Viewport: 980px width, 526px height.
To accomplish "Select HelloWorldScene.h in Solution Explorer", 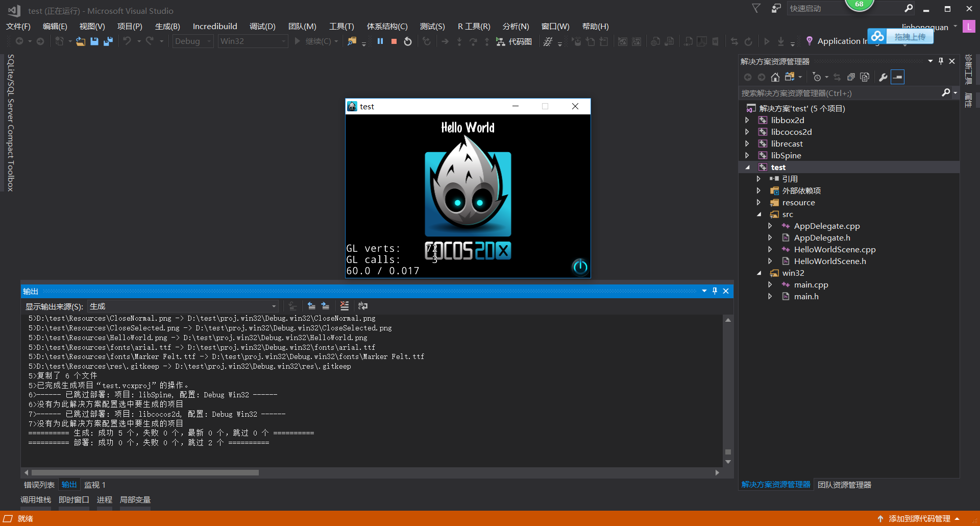I will pos(830,261).
